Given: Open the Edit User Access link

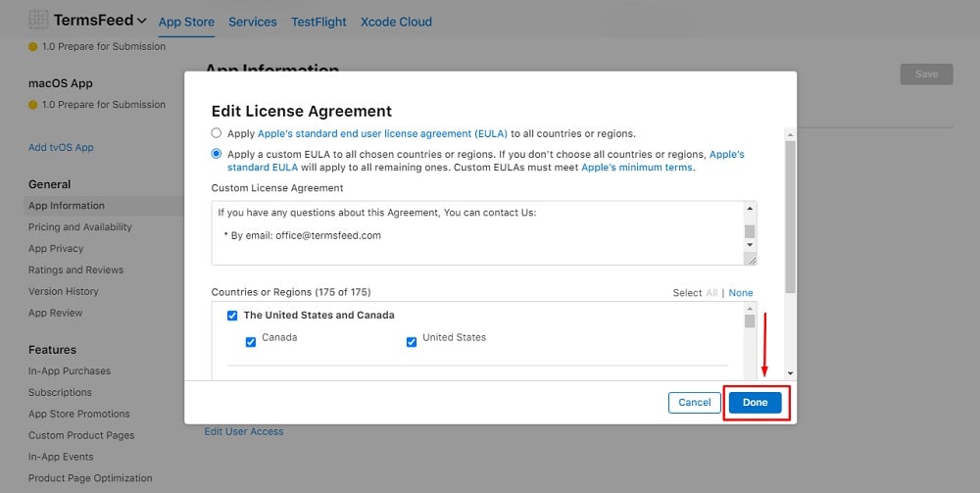Looking at the screenshot, I should click(x=244, y=431).
